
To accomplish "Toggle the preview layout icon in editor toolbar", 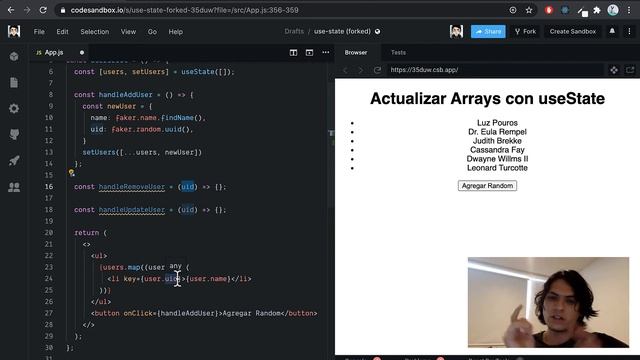I will click(x=309, y=52).
